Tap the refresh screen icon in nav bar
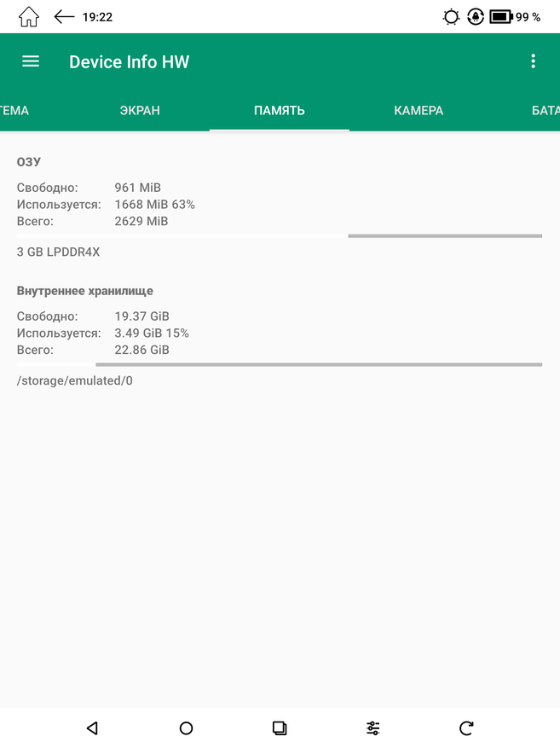 point(466,728)
